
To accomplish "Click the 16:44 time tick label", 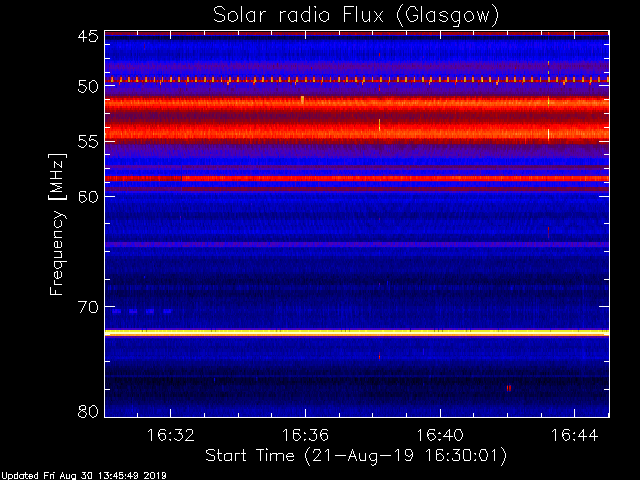I will [575, 435].
